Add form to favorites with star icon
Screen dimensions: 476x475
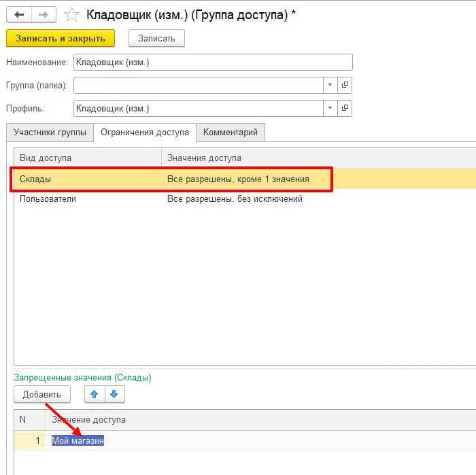tap(71, 14)
